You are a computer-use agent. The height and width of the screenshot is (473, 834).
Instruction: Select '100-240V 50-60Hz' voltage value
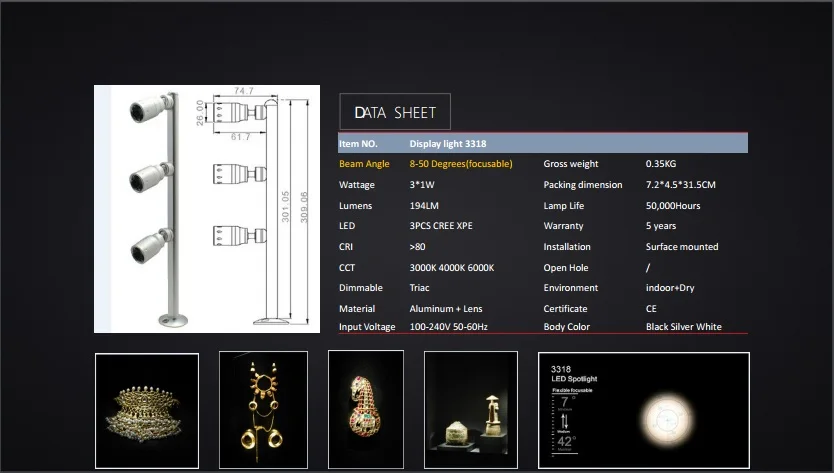pos(448,327)
